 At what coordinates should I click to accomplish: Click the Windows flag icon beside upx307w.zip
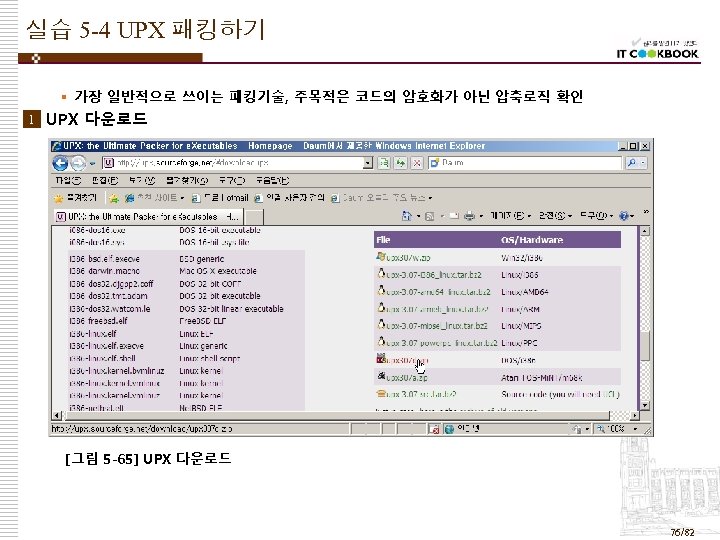[381, 257]
